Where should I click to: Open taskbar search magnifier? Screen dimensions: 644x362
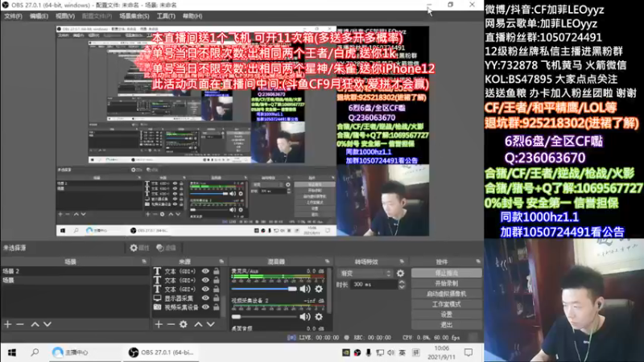pyautogui.click(x=35, y=352)
